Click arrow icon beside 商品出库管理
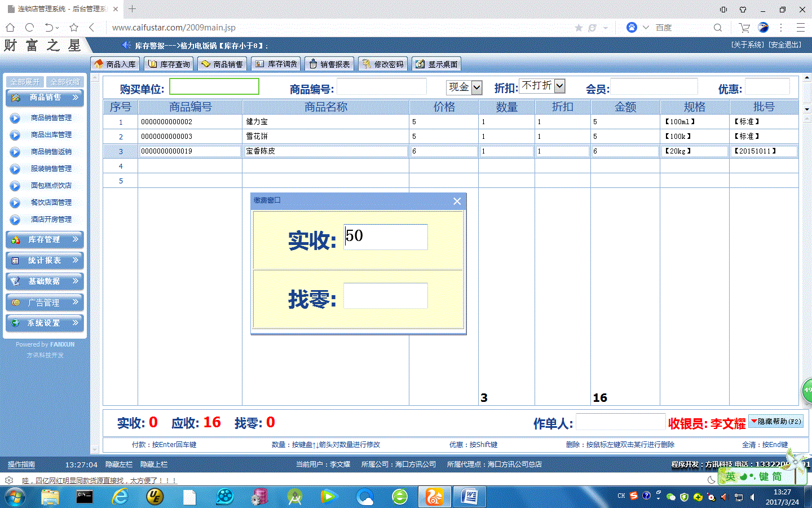This screenshot has width=812, height=508. (15, 135)
